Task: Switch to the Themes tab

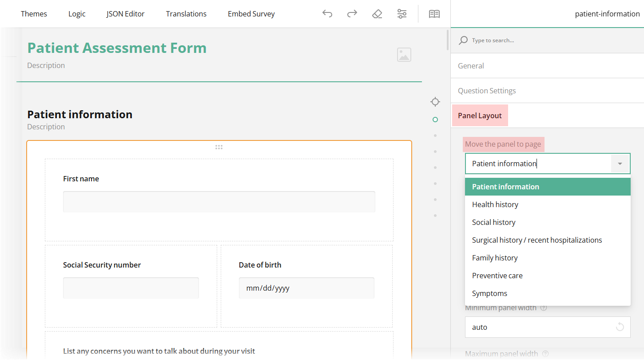Action: 34,14
